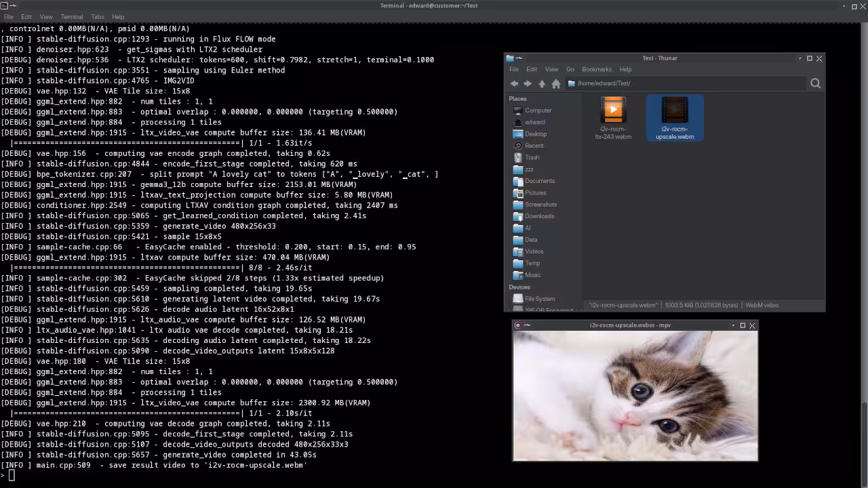Open Thunar's File menu
868x488 pixels.
click(514, 69)
